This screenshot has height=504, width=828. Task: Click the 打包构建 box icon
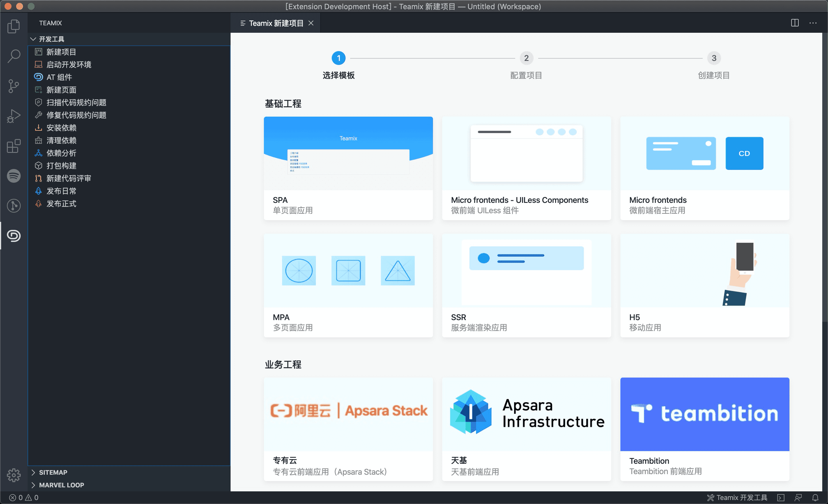click(x=38, y=166)
